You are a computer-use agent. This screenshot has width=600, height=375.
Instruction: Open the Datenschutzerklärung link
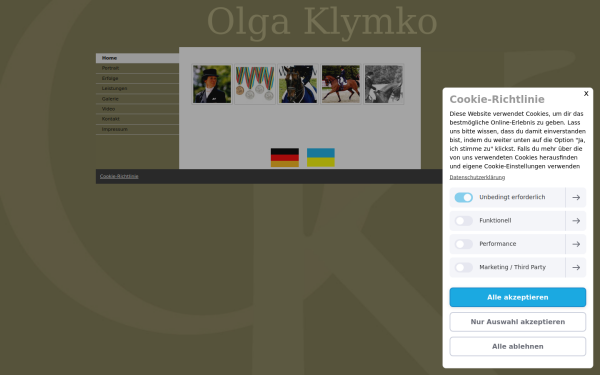point(477,177)
